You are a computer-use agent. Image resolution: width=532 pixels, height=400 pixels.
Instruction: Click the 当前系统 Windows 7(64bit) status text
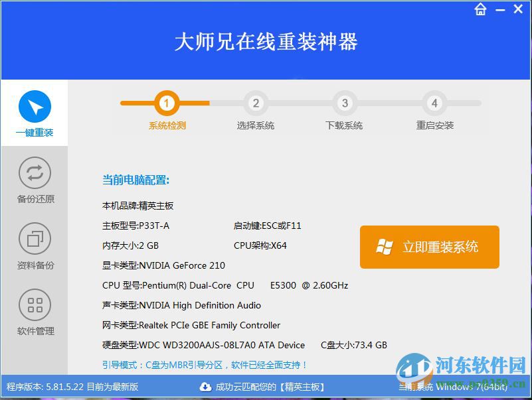(x=455, y=387)
